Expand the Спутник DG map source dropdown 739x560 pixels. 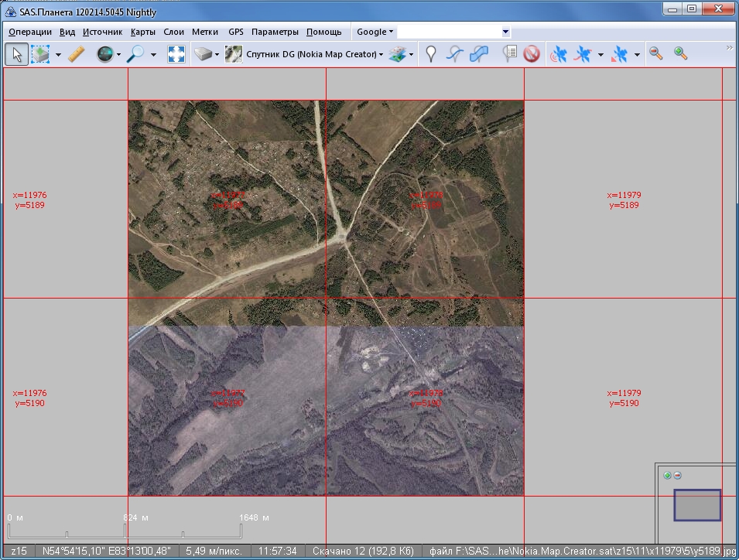(x=381, y=55)
